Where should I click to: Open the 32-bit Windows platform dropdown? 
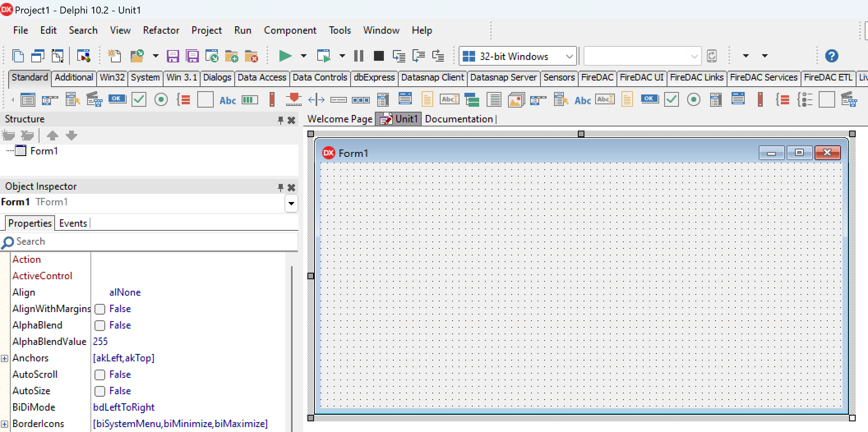click(518, 56)
